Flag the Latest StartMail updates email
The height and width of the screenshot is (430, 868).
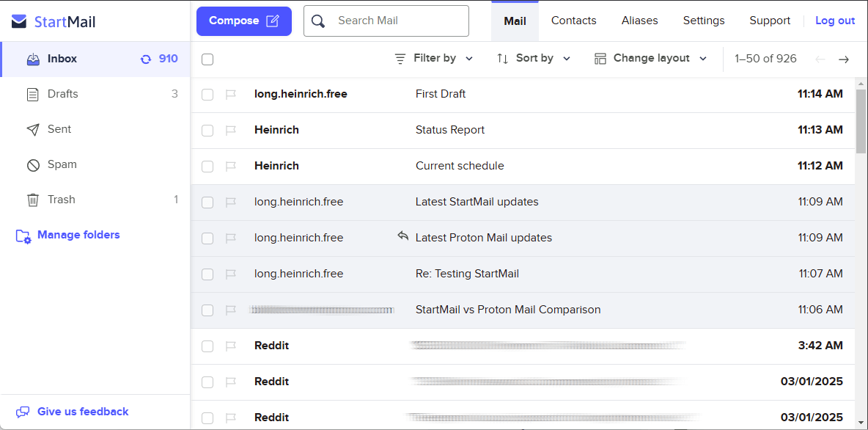tap(231, 203)
